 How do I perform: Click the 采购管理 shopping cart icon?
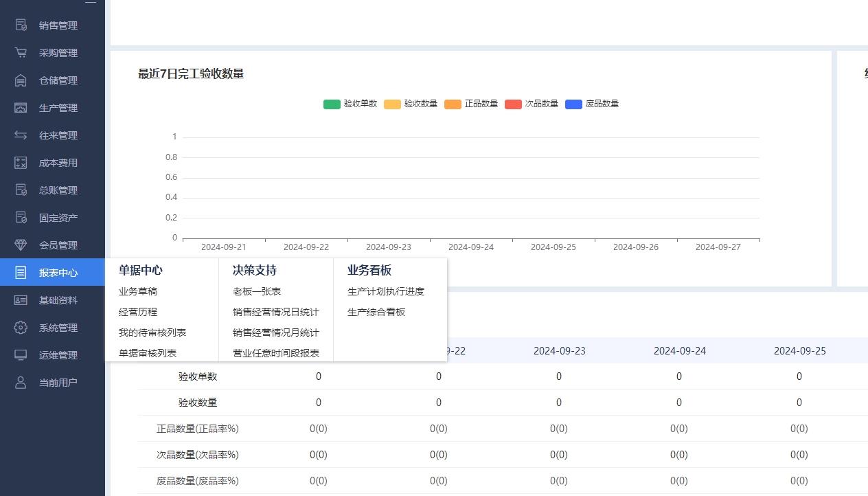(x=21, y=53)
